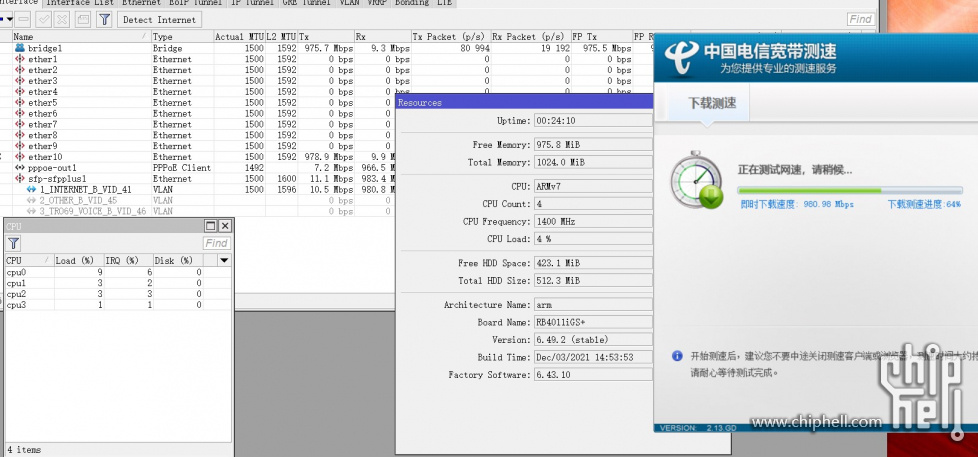
Task: Switch to the Bonding tab
Action: coord(412,3)
